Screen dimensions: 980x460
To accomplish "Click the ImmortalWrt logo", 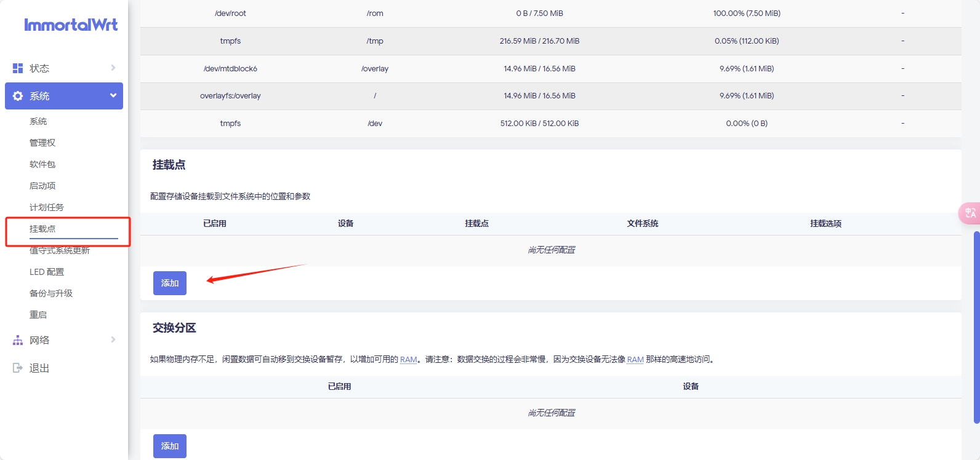I will click(x=71, y=25).
